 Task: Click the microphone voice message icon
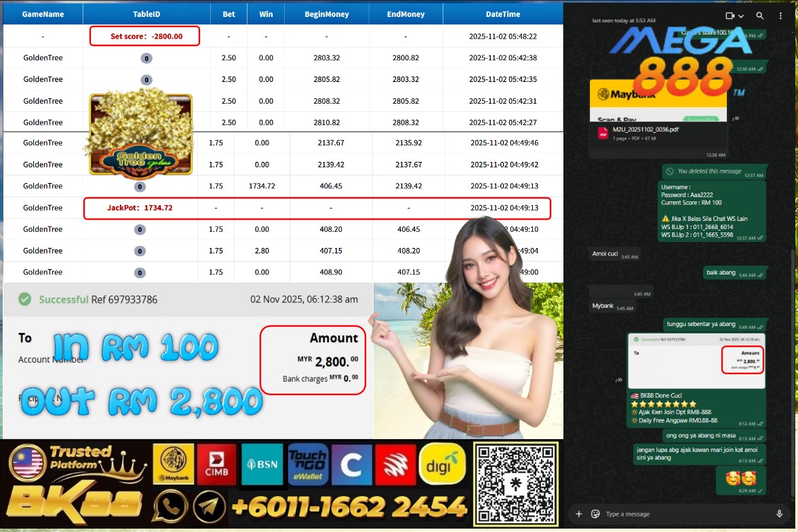pyautogui.click(x=780, y=514)
